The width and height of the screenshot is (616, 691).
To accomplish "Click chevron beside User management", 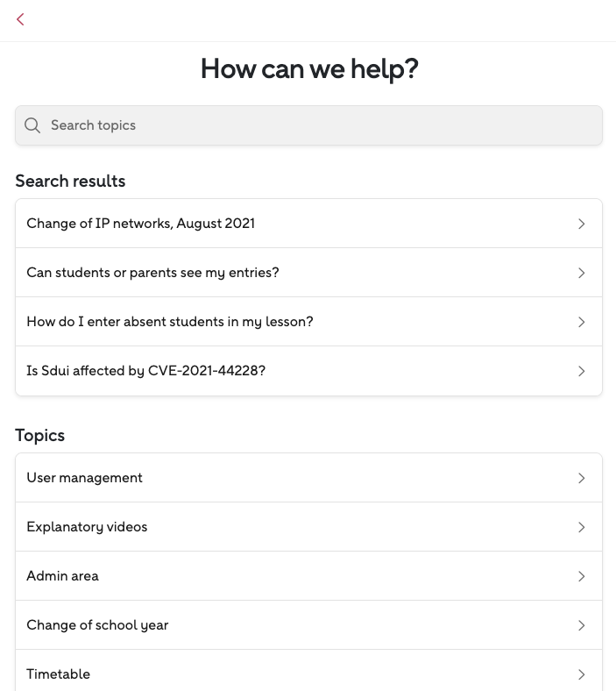I will (x=582, y=478).
